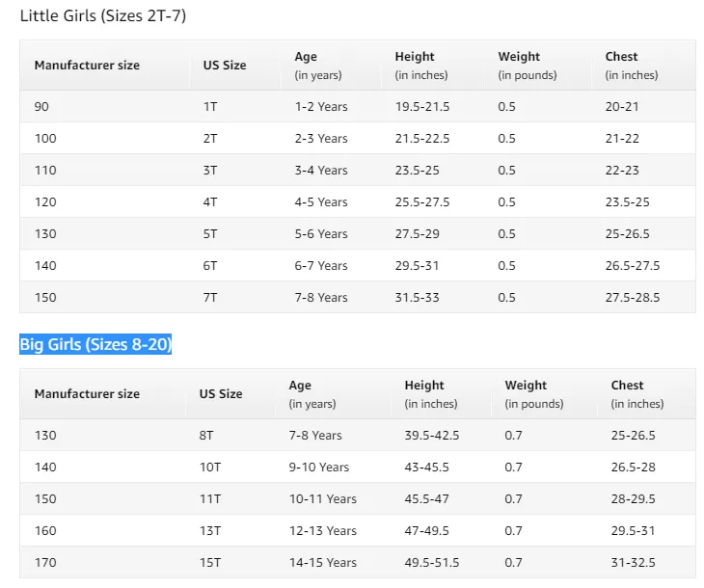This screenshot has height=588, width=704.
Task: Click the Chest header in Big Girls table
Action: pyautogui.click(x=627, y=386)
